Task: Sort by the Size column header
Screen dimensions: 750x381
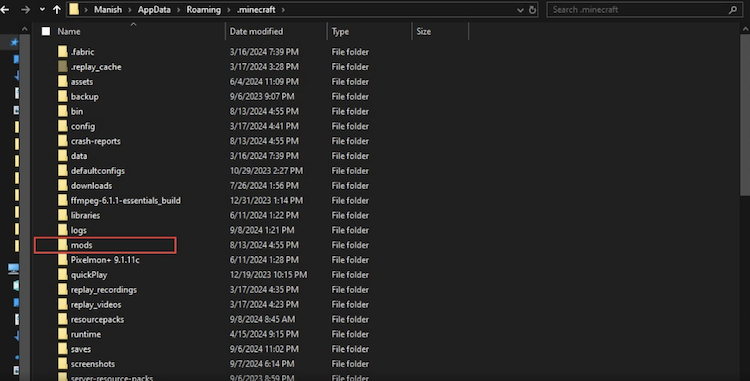Action: tap(423, 32)
